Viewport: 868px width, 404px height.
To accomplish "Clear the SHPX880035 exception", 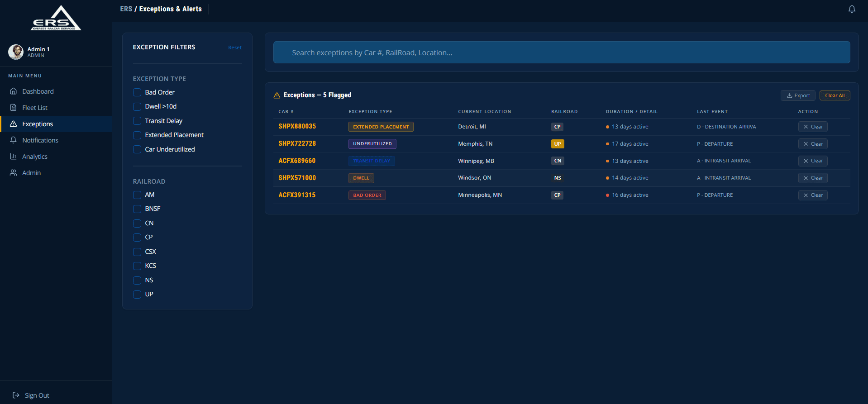I will (x=813, y=127).
